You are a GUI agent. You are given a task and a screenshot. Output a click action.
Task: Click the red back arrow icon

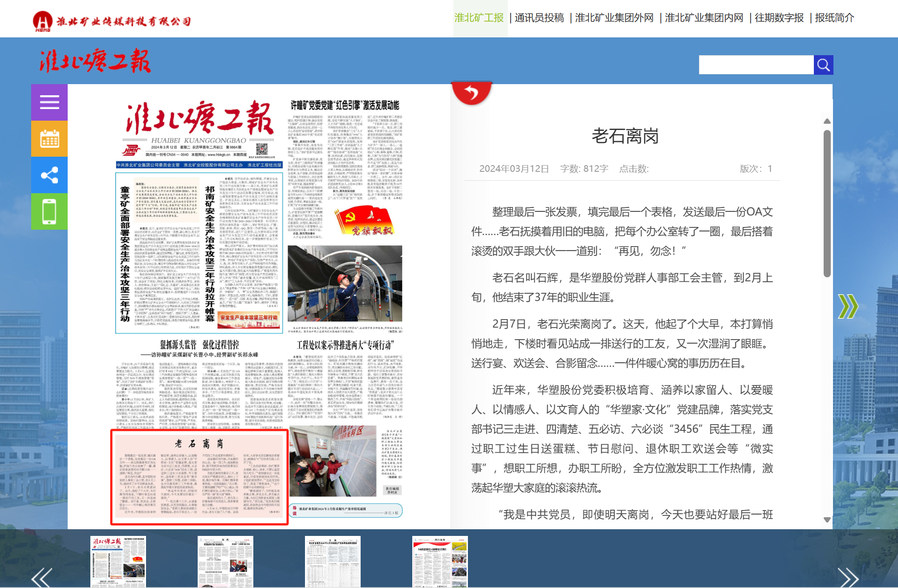point(471,93)
